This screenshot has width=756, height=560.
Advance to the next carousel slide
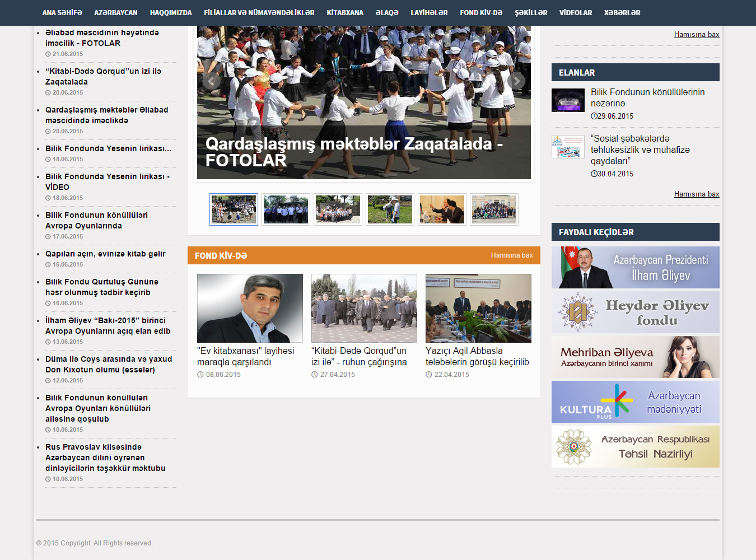pyautogui.click(x=516, y=81)
